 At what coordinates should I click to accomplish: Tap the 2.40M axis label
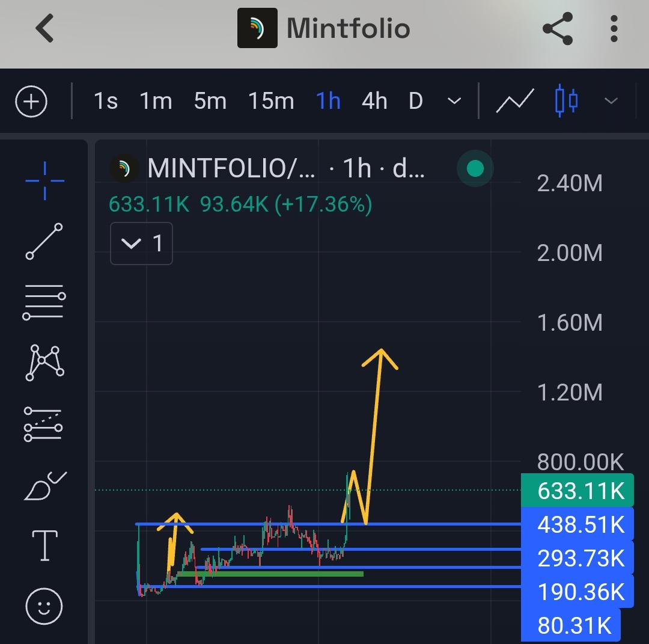coord(570,183)
